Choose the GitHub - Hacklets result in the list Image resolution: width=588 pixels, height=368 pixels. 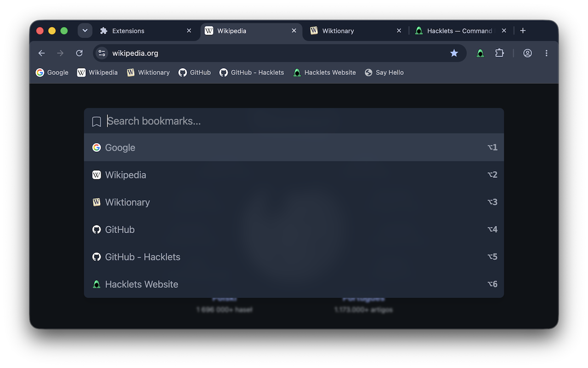(294, 257)
